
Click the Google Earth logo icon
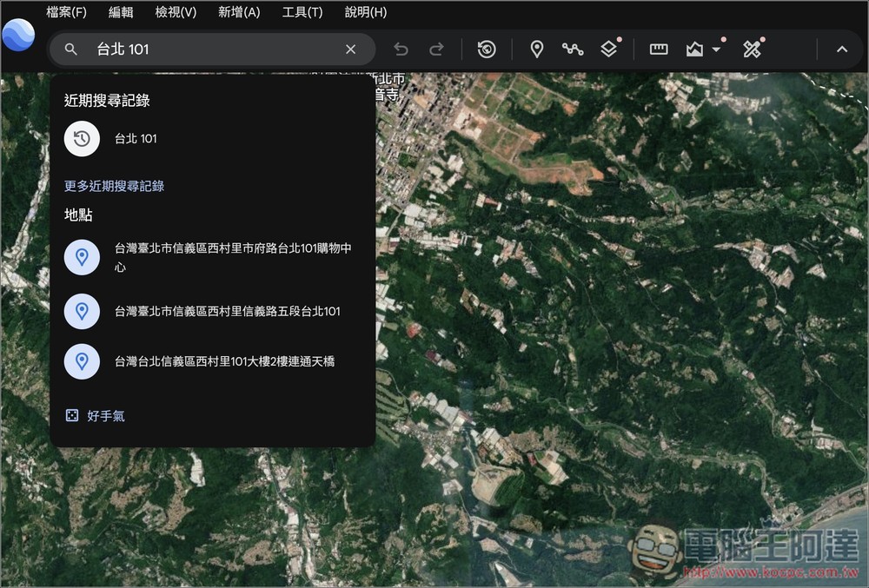[x=18, y=35]
